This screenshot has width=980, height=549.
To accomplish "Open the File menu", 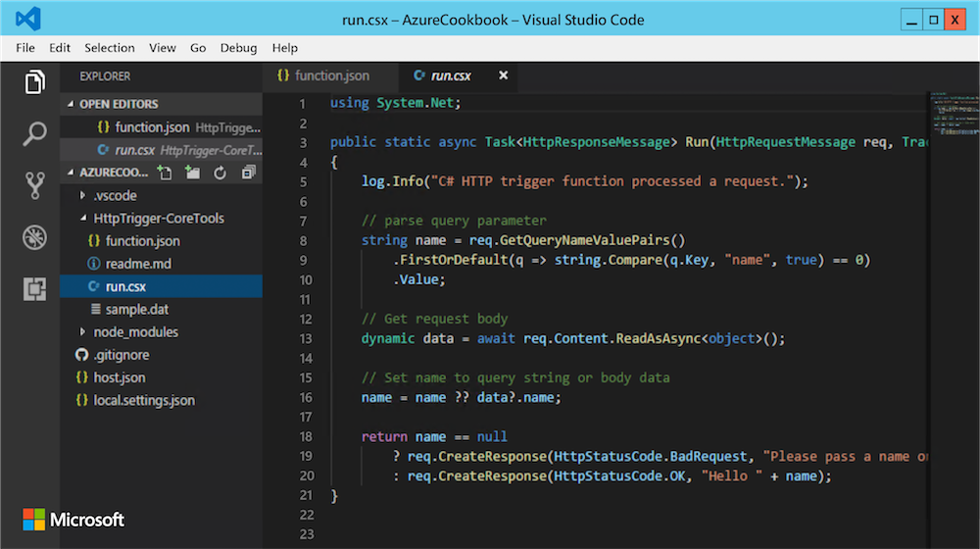I will [x=25, y=48].
